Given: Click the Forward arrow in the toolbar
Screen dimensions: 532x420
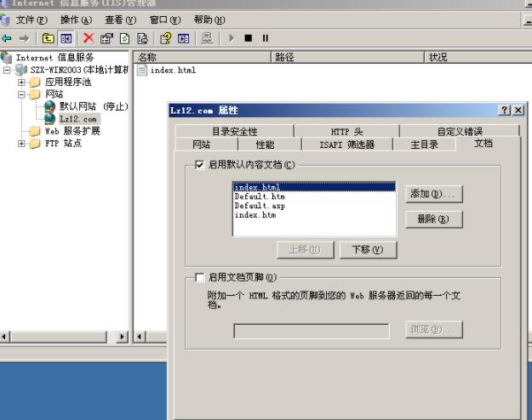Looking at the screenshot, I should [x=24, y=38].
